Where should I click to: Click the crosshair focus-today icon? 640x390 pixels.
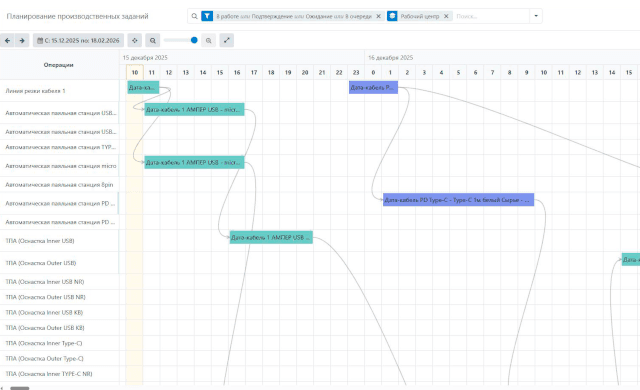(x=135, y=40)
